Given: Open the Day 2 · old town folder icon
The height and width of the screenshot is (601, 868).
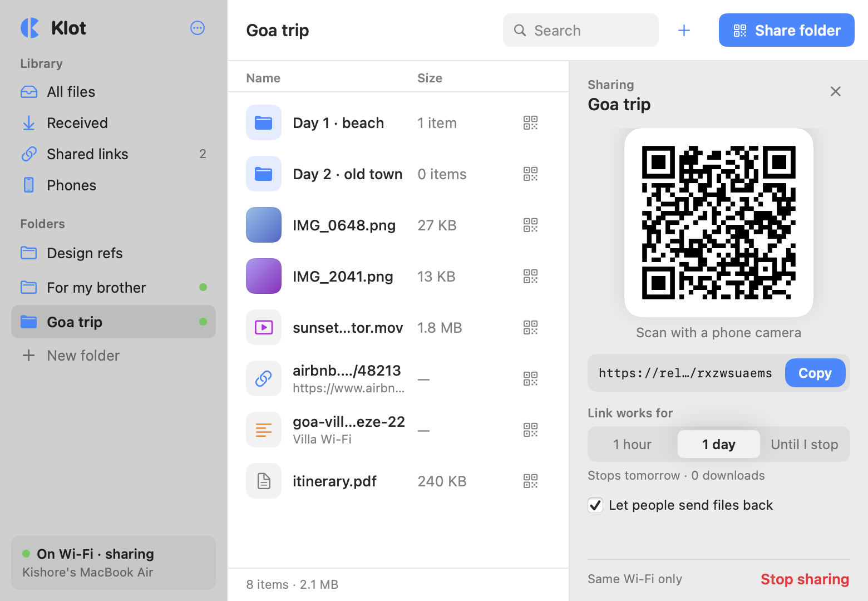Looking at the screenshot, I should pos(264,174).
